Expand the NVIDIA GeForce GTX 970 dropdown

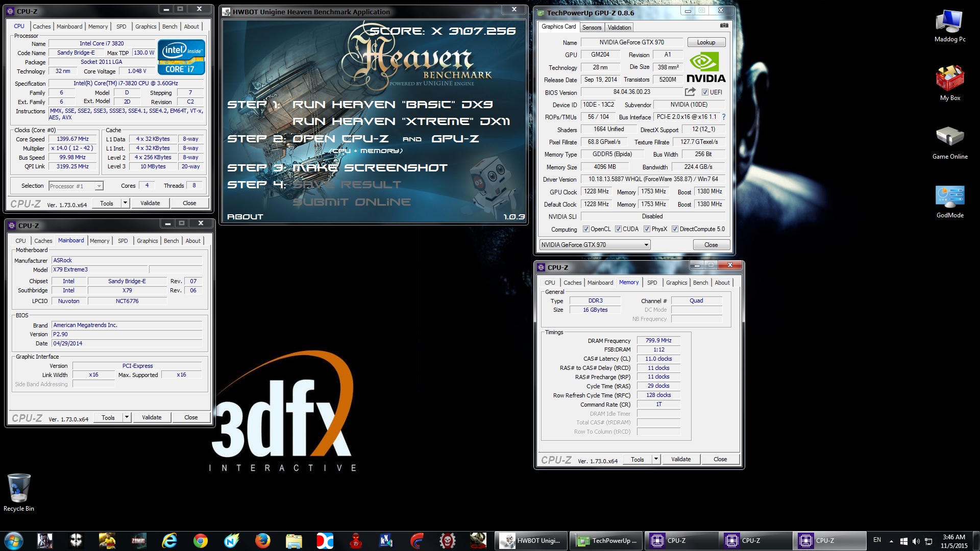pos(646,245)
